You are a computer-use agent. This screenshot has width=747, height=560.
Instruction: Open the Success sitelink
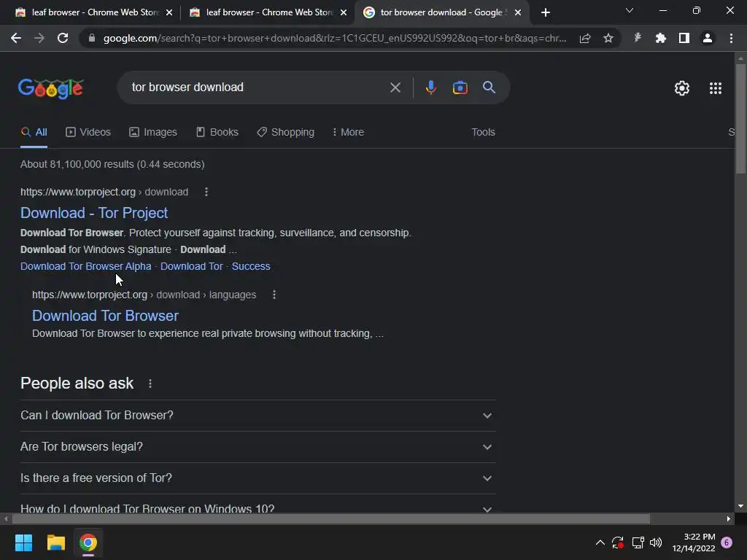pos(251,266)
